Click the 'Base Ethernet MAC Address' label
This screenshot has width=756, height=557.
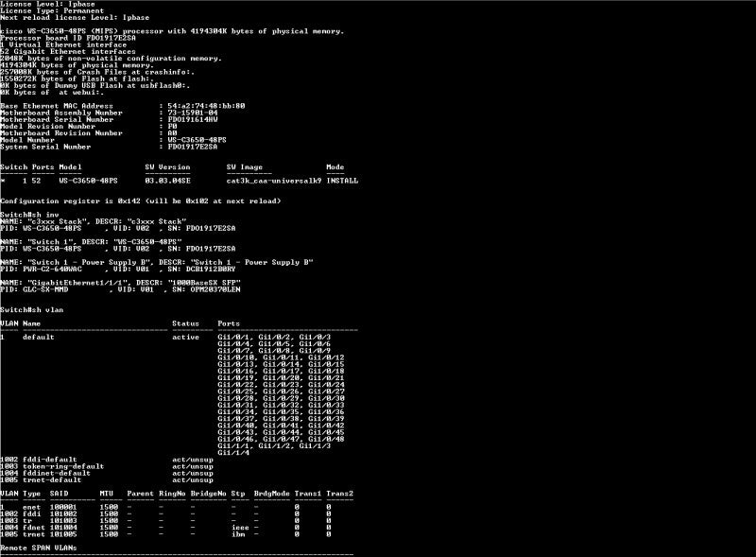57,106
